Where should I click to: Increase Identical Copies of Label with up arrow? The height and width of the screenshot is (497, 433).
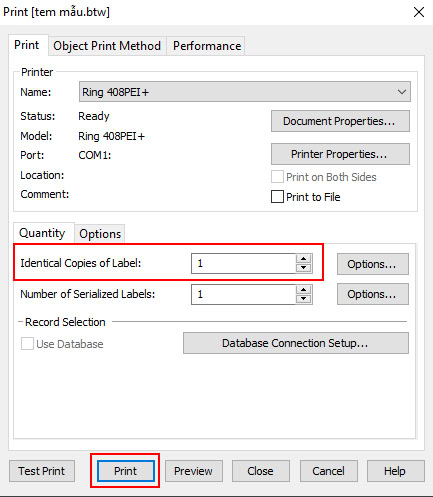[303, 259]
